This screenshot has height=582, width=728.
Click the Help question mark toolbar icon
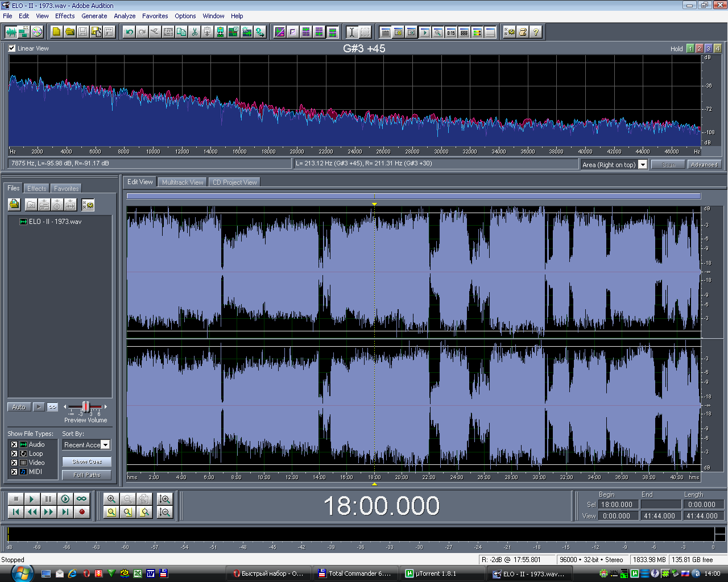pyautogui.click(x=536, y=32)
